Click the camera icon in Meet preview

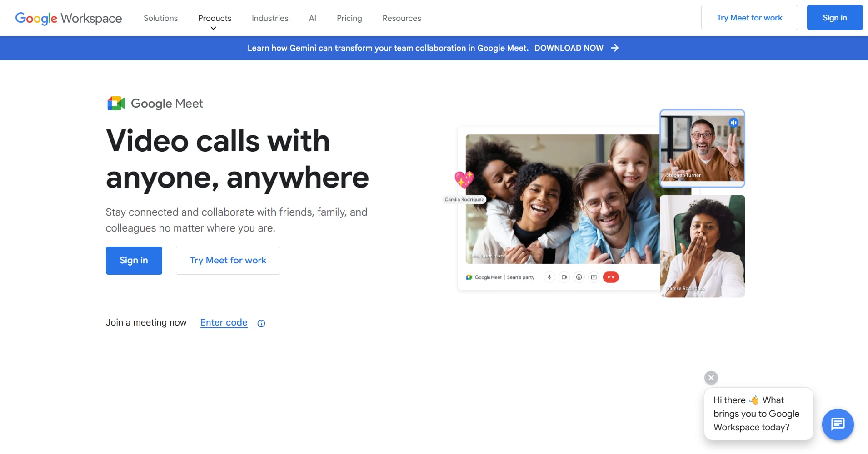coord(564,277)
